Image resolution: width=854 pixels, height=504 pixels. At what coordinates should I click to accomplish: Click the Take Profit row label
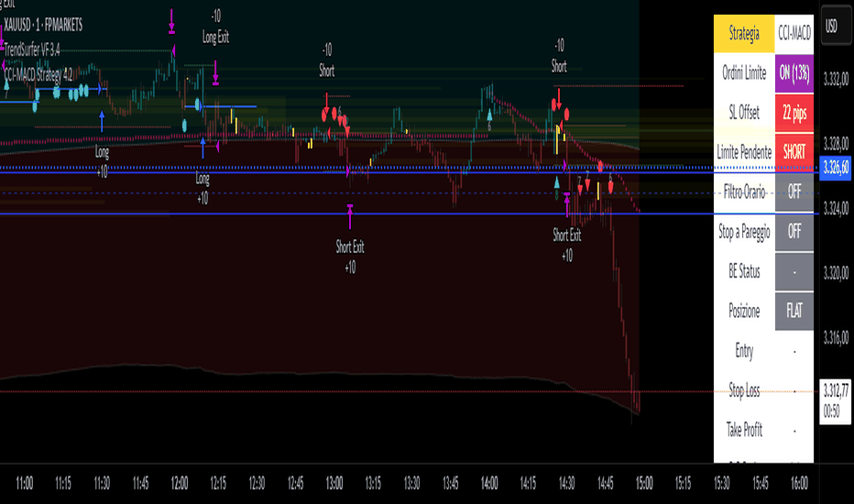744,430
